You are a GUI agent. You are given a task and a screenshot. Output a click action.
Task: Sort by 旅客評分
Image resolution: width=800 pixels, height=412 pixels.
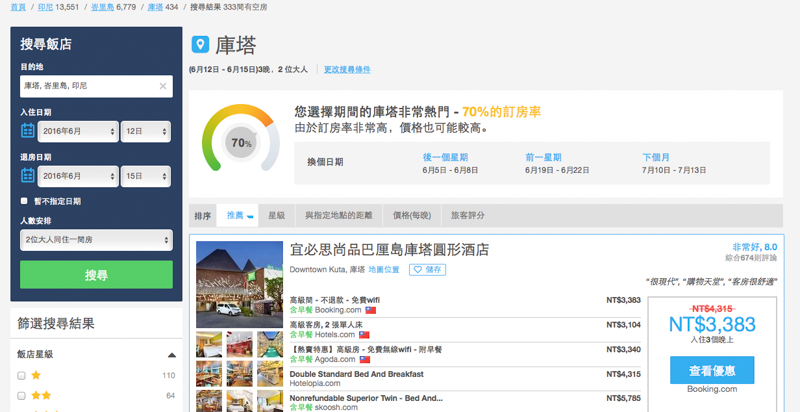tap(467, 216)
